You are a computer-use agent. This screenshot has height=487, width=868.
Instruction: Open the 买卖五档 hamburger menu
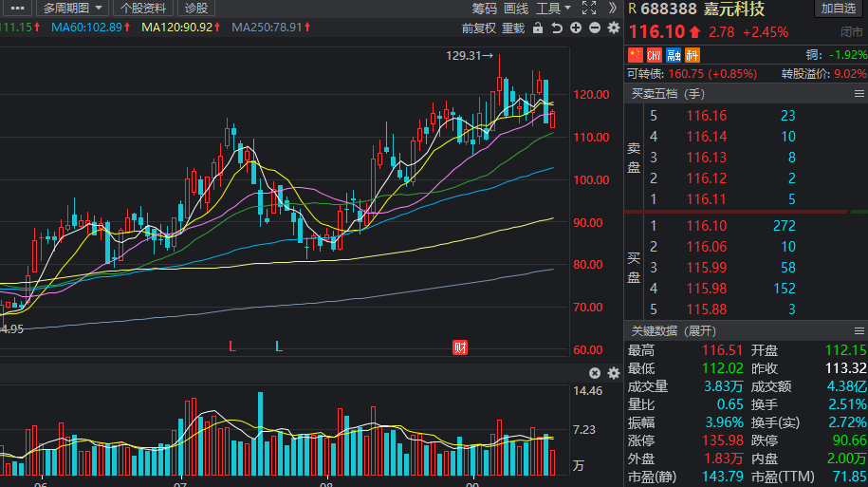click(x=859, y=94)
